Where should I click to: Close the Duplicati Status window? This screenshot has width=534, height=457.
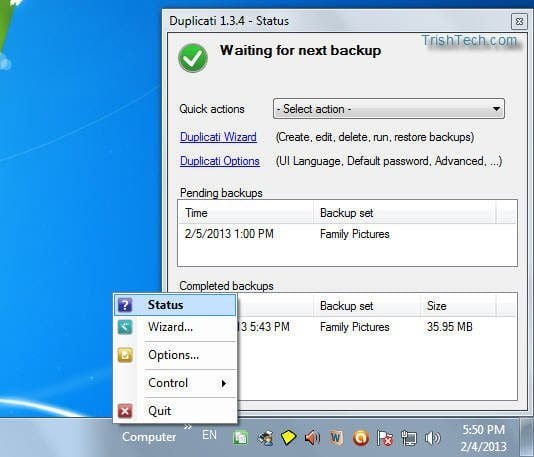pos(519,21)
